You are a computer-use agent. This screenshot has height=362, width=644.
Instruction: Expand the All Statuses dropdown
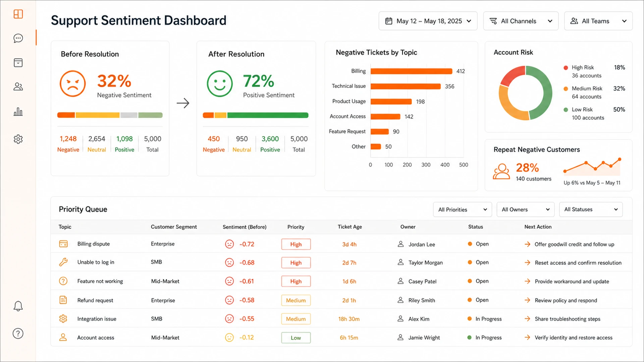[591, 209]
